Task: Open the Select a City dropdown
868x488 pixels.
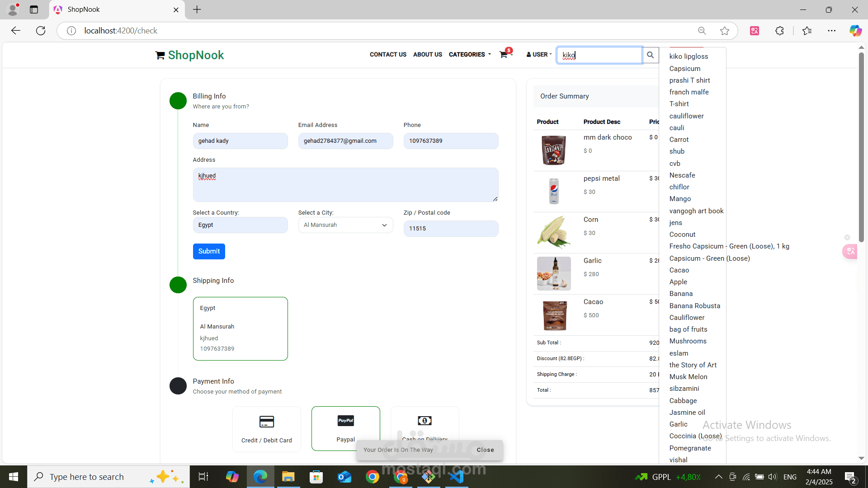Action: click(345, 225)
